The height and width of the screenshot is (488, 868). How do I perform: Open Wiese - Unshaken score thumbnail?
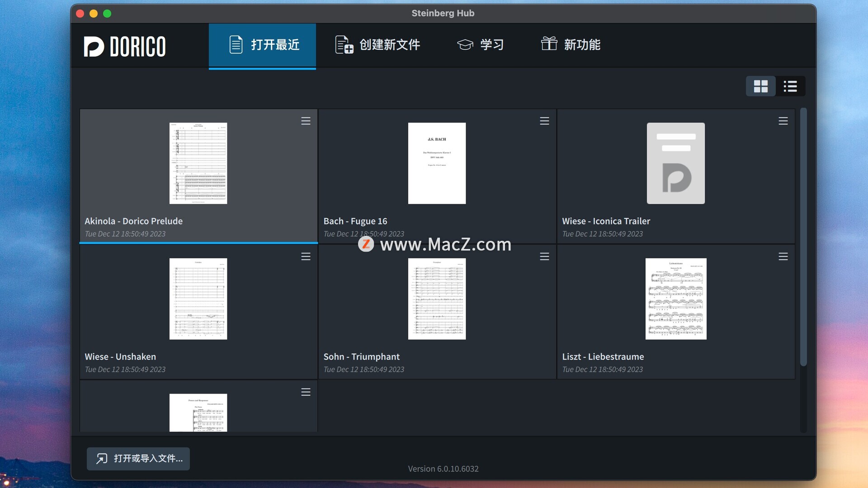point(198,299)
